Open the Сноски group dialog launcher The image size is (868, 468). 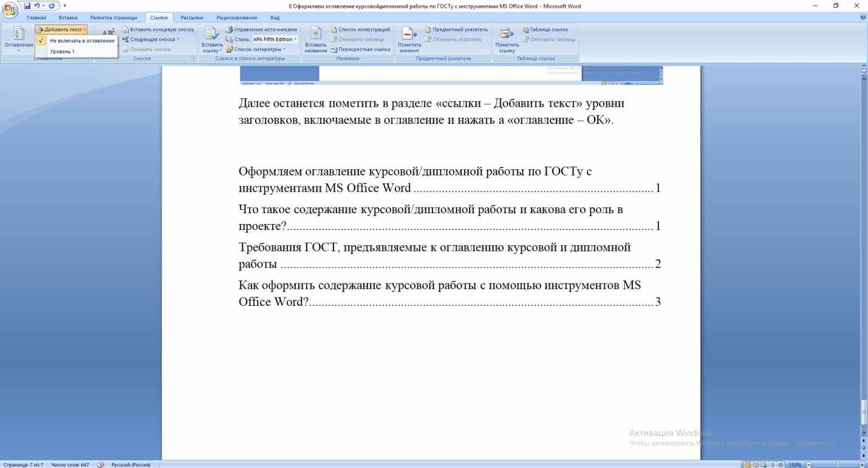(x=194, y=58)
